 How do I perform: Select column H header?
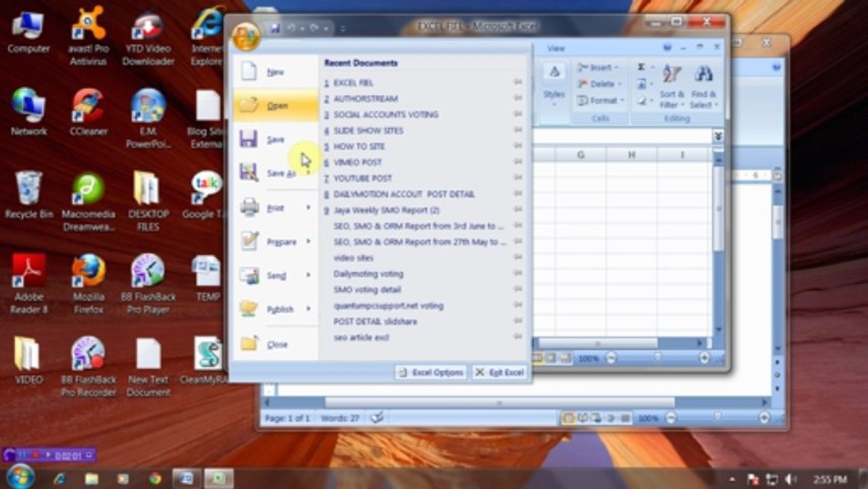pos(632,156)
